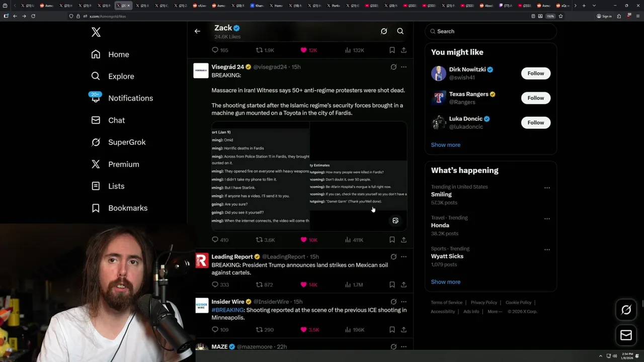Open more options for Smiling trend
Viewport: 644px width, 362px height.
click(547, 188)
